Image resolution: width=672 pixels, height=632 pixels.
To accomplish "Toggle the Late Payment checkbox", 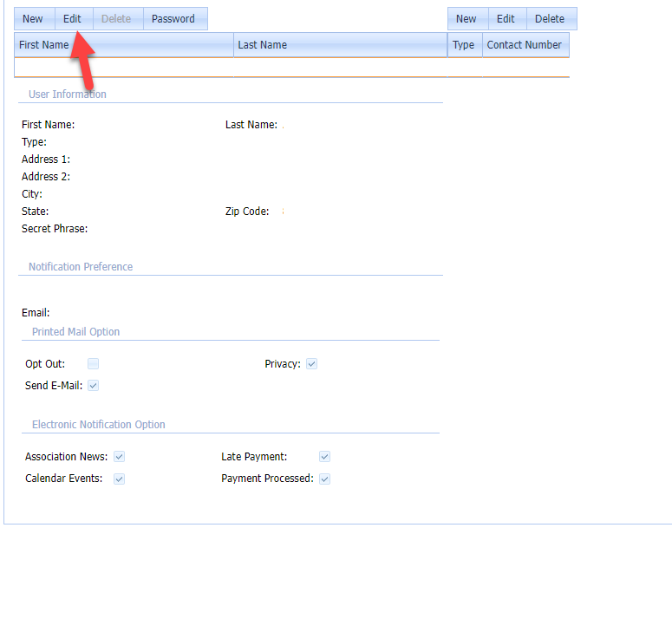I will pos(324,457).
